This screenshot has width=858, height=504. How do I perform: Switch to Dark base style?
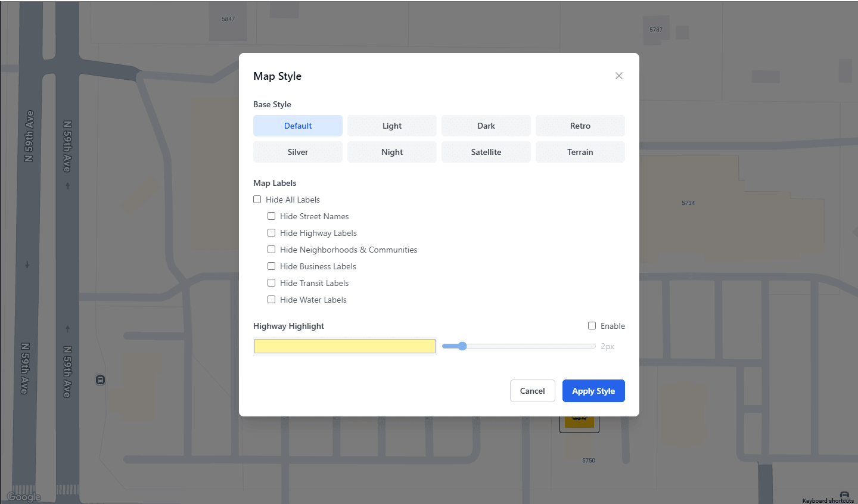pos(486,126)
